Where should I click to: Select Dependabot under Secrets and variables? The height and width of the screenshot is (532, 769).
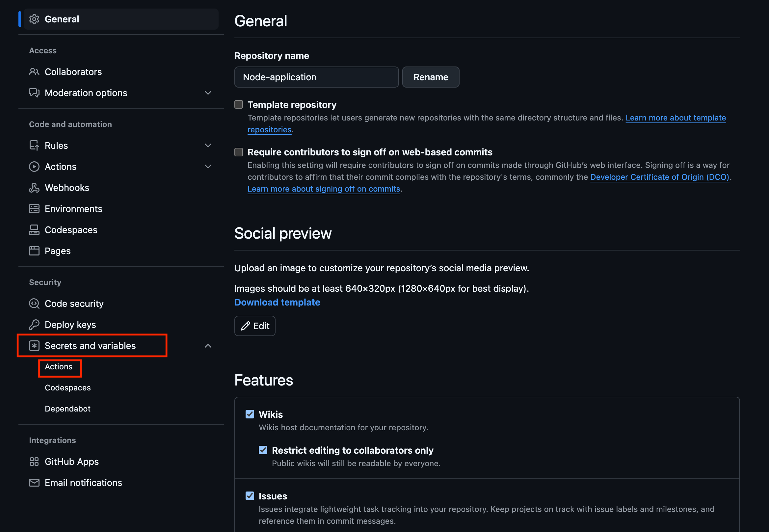pos(68,409)
